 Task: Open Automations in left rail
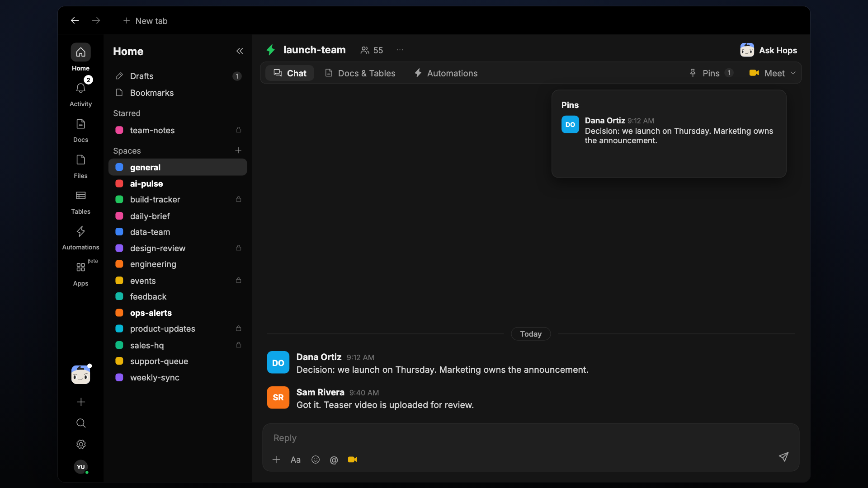click(x=80, y=231)
